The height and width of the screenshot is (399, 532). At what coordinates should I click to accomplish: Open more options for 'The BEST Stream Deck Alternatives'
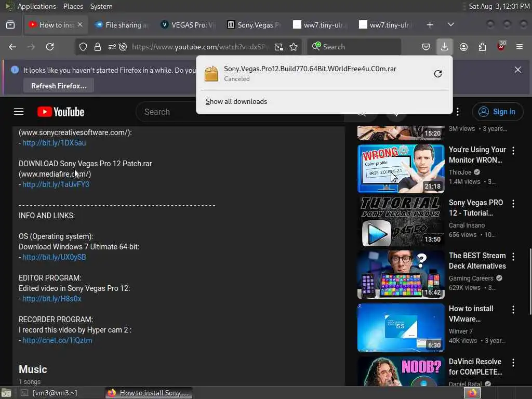pyautogui.click(x=513, y=257)
